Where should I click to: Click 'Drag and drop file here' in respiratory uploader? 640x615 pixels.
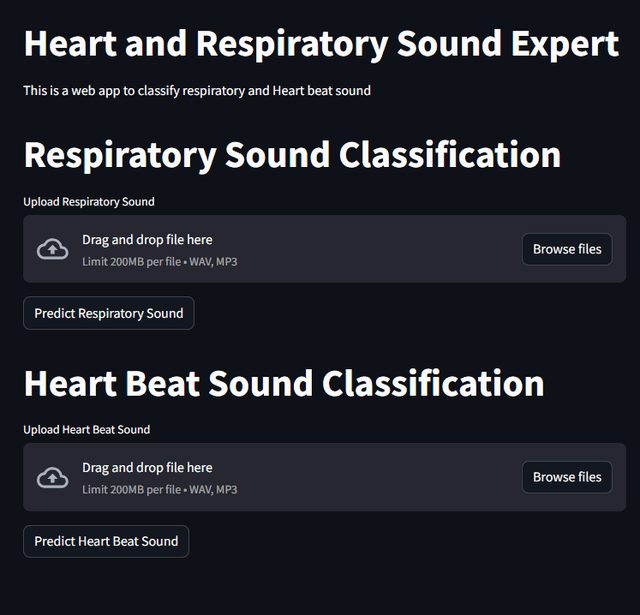[147, 240]
